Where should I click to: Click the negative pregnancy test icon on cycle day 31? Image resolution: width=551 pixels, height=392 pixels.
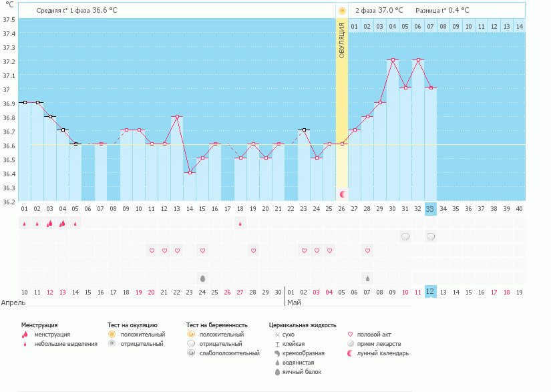405,236
